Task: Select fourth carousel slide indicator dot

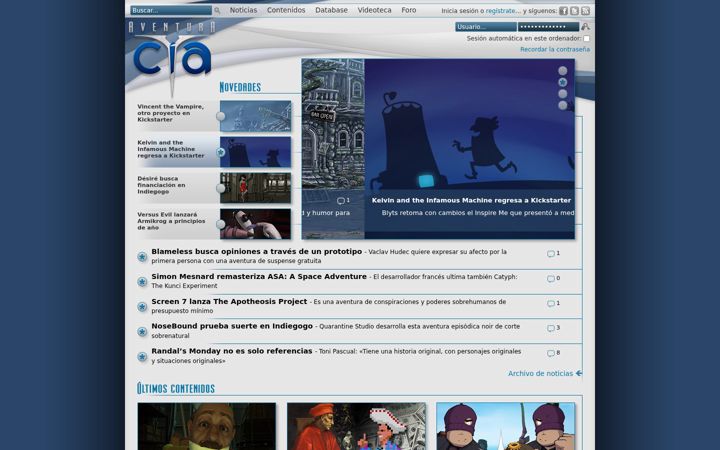Action: pos(562,105)
